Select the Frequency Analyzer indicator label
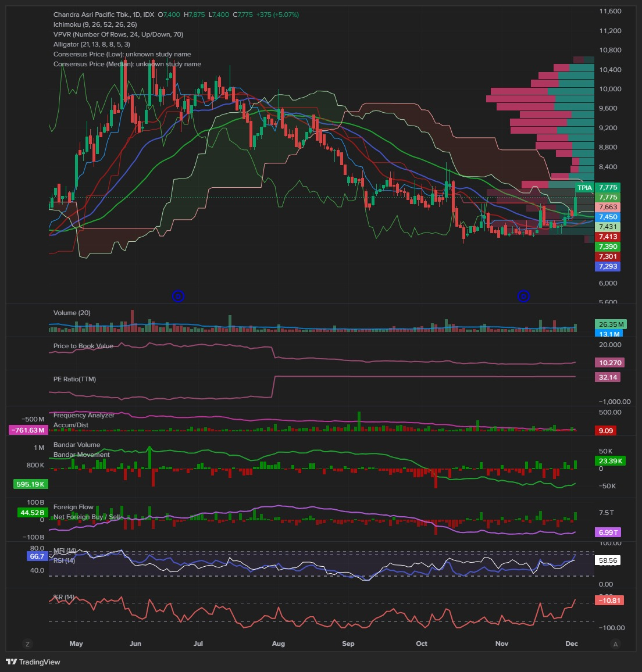The height and width of the screenshot is (672, 642). pos(84,415)
